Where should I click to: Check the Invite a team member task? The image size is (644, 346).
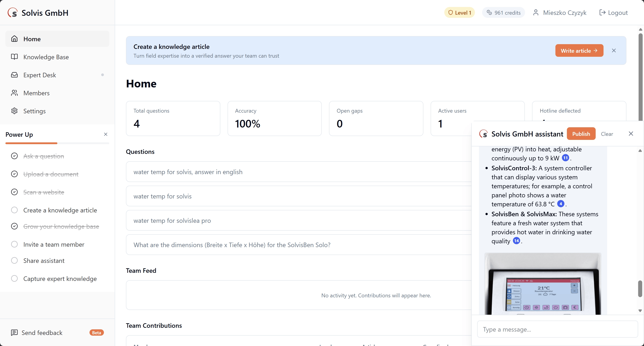(14, 244)
